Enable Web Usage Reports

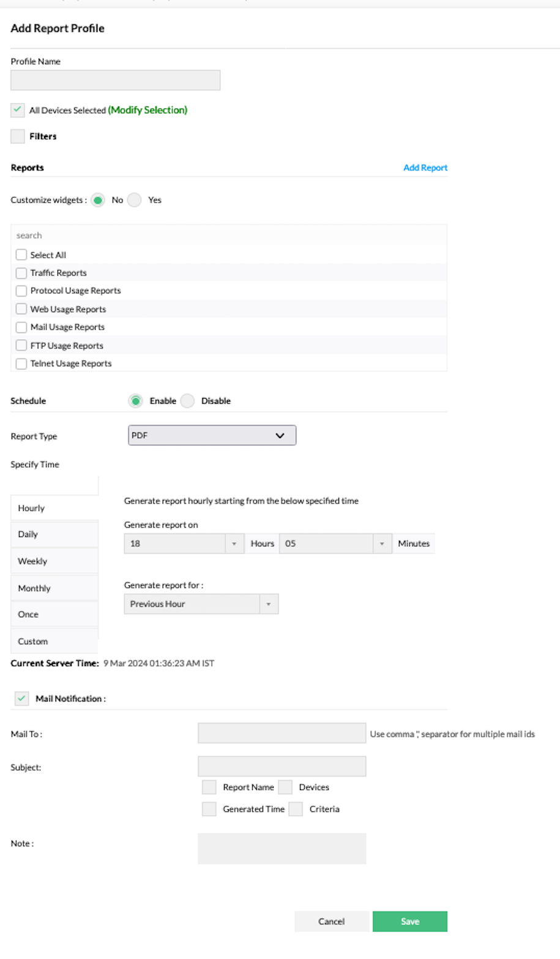pos(21,309)
